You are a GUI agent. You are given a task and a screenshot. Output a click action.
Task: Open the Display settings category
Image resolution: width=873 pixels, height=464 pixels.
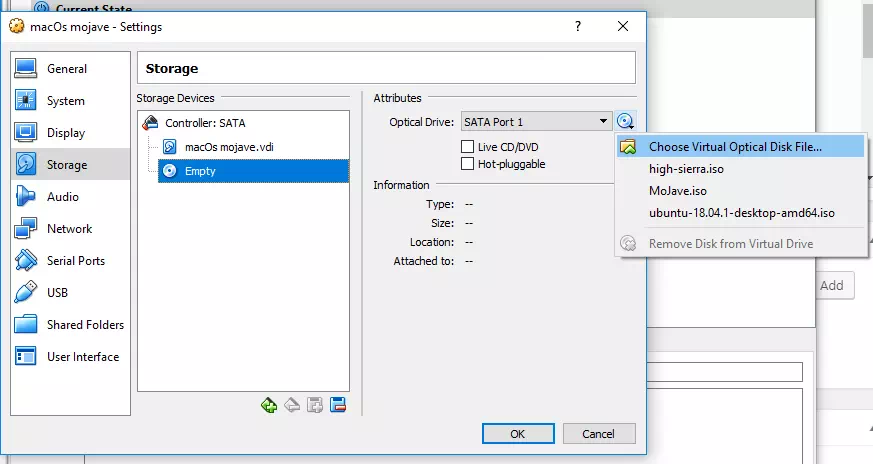tap(70, 133)
